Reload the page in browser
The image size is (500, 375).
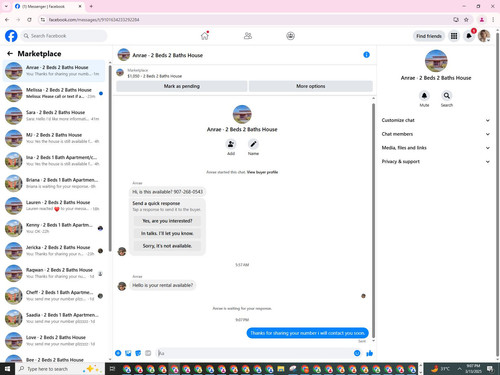click(x=29, y=20)
